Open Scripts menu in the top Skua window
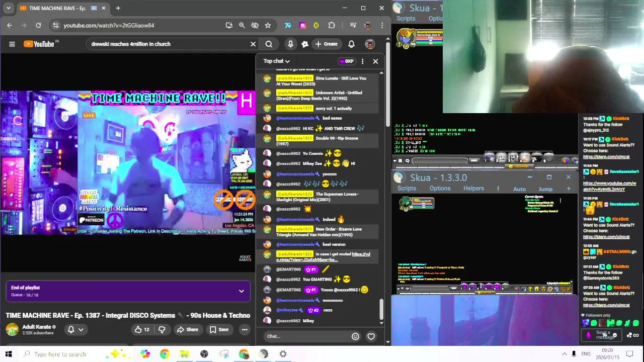This screenshot has height=362, width=644. (x=406, y=19)
